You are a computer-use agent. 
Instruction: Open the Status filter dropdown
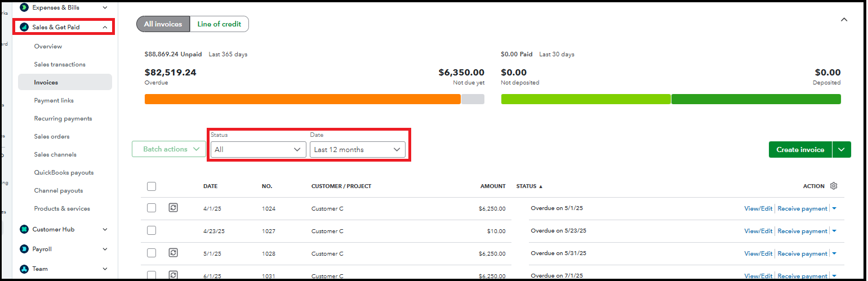pyautogui.click(x=258, y=150)
